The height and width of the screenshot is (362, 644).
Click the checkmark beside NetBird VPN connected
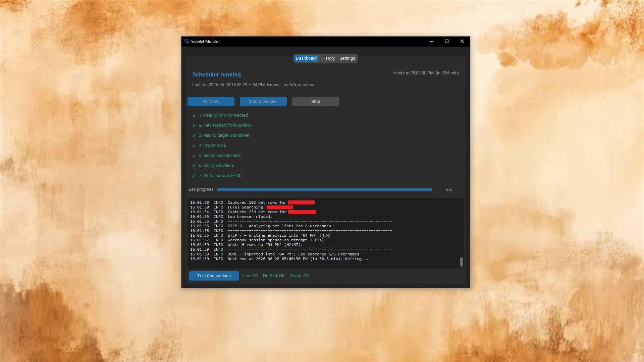[194, 115]
